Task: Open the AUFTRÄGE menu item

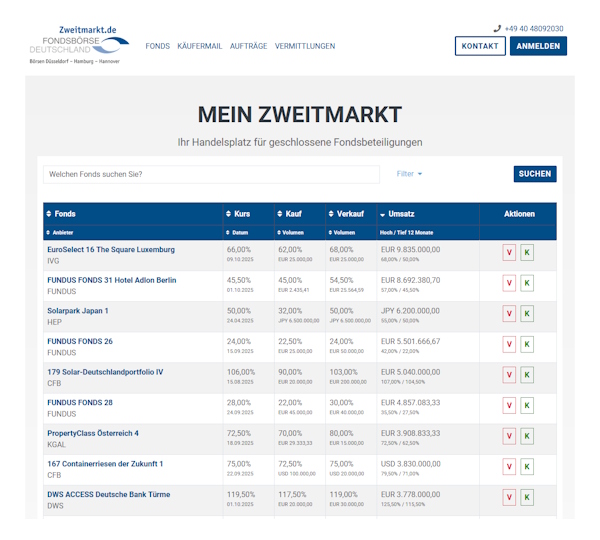Action: (x=249, y=46)
